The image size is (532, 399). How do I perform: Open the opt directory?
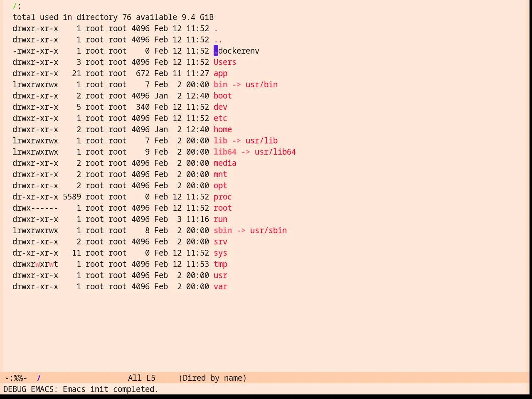click(x=220, y=186)
